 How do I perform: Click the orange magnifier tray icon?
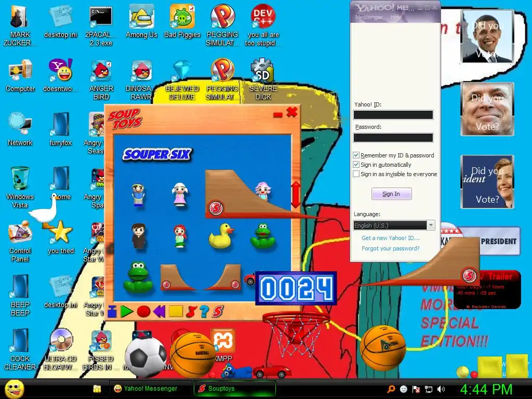point(391,389)
